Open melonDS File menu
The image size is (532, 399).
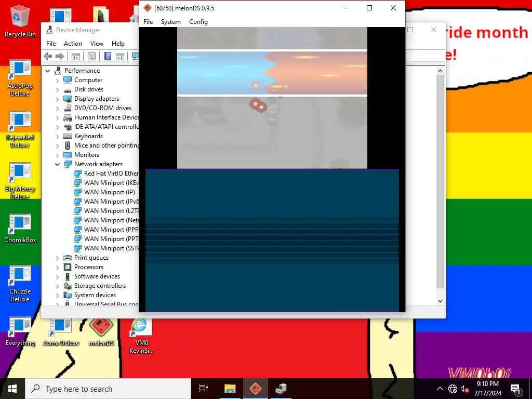[x=148, y=22]
